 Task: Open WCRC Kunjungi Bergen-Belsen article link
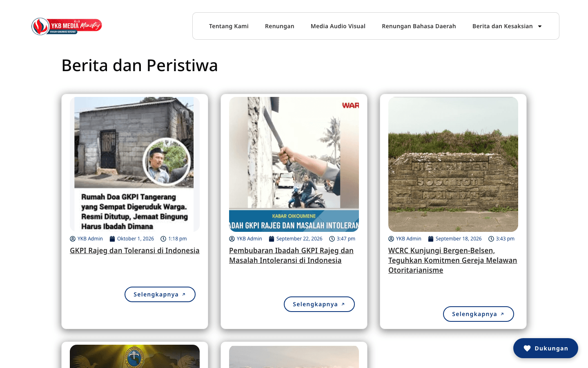point(452,260)
